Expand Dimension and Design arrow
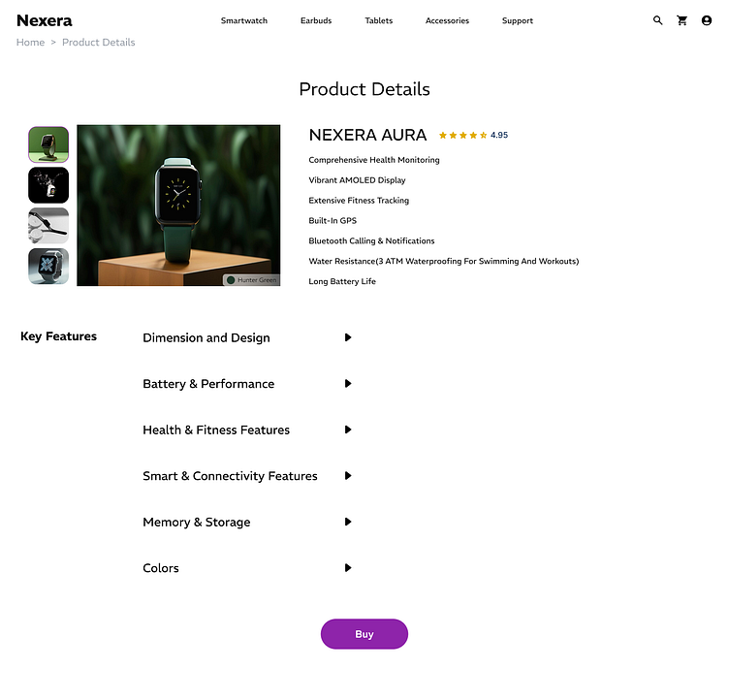The height and width of the screenshot is (700, 729). (x=348, y=337)
